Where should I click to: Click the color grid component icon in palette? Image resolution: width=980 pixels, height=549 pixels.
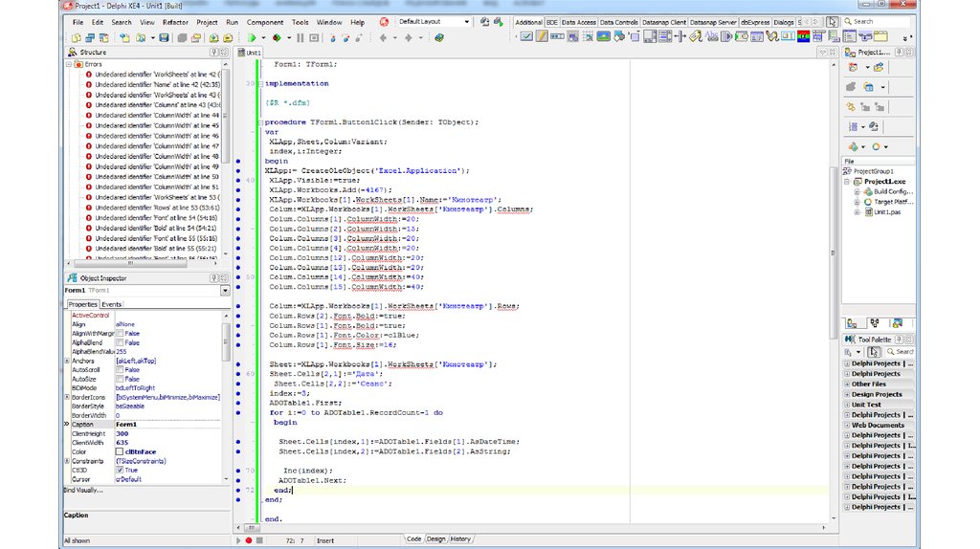pos(804,36)
